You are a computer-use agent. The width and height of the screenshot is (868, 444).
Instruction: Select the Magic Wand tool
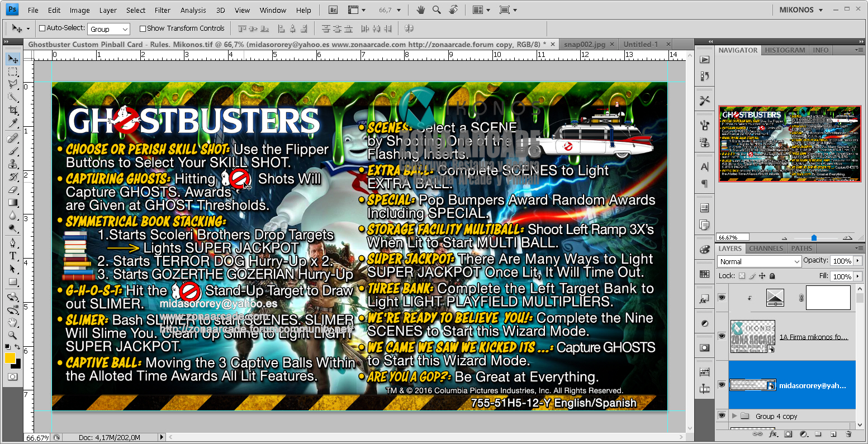[x=13, y=97]
